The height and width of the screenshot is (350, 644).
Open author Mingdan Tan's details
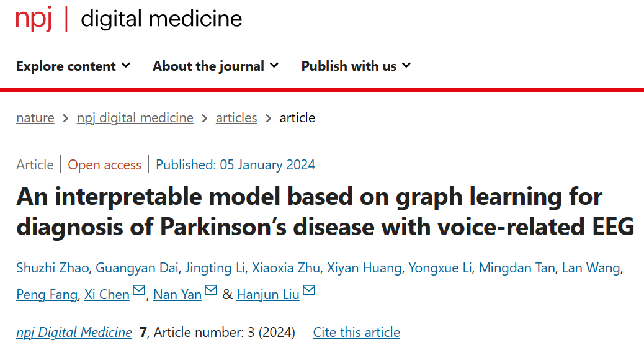[x=517, y=268]
